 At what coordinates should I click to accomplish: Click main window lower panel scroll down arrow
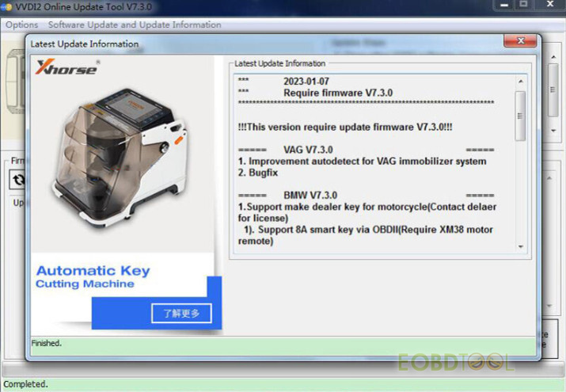(x=549, y=306)
